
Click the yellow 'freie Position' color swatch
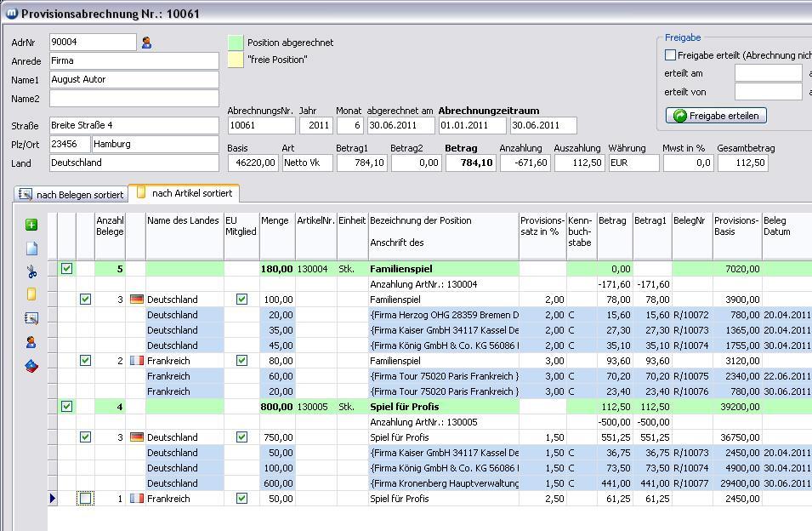click(x=236, y=60)
